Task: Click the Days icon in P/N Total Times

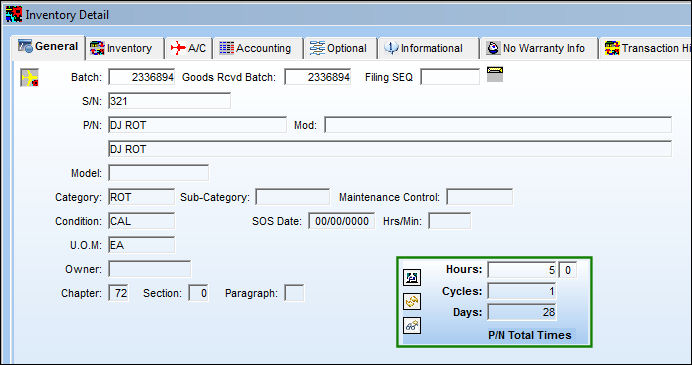Action: click(x=412, y=326)
